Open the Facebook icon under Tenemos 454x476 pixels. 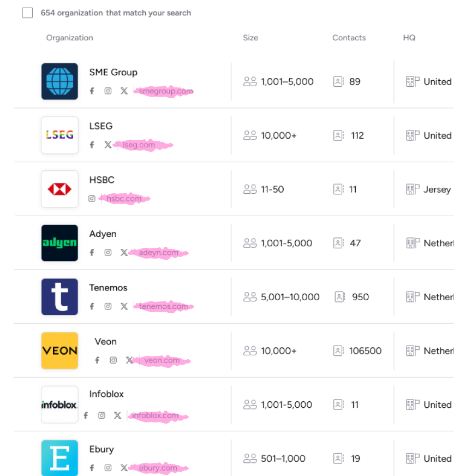point(92,307)
